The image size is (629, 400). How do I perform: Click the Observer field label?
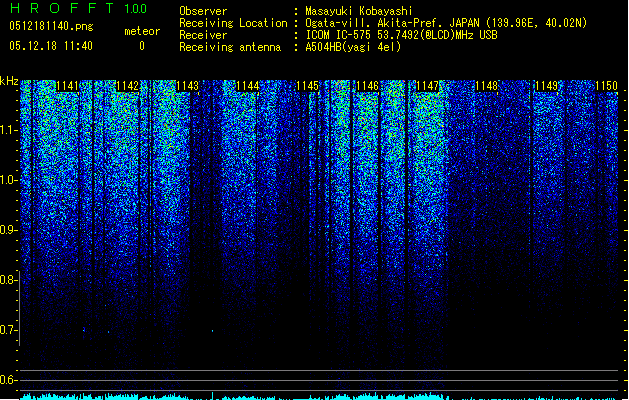[x=203, y=11]
